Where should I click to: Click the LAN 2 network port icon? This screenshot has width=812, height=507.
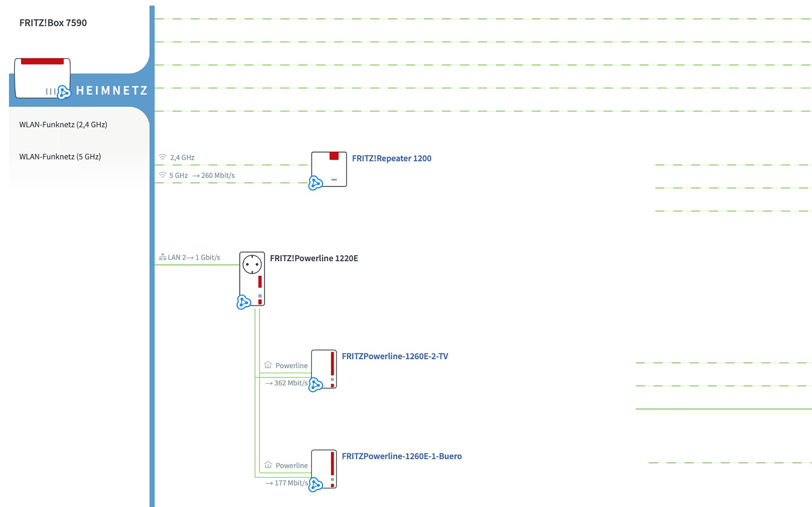coord(162,257)
